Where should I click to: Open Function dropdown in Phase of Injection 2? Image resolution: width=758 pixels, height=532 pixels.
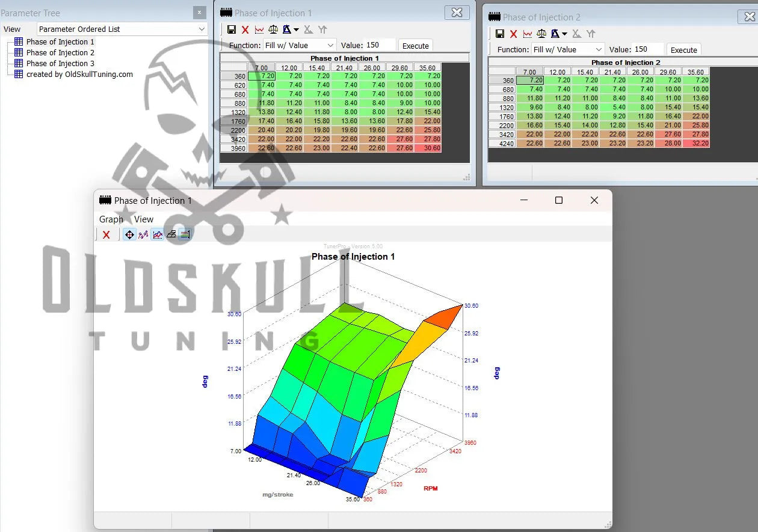[x=567, y=49]
